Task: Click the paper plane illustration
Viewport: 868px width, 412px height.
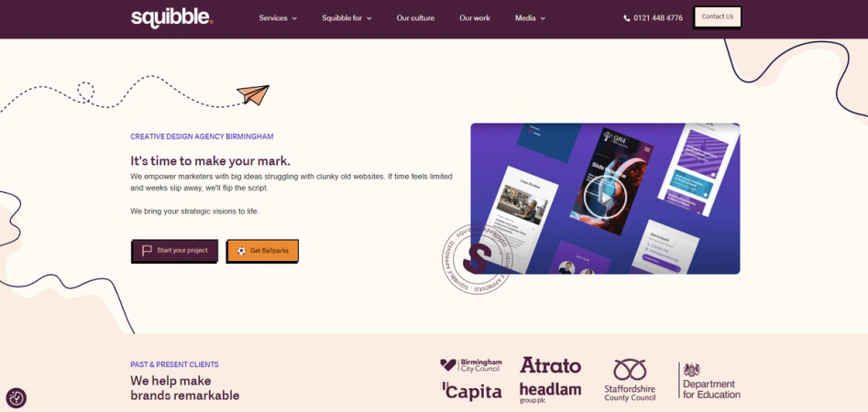Action: [x=253, y=94]
